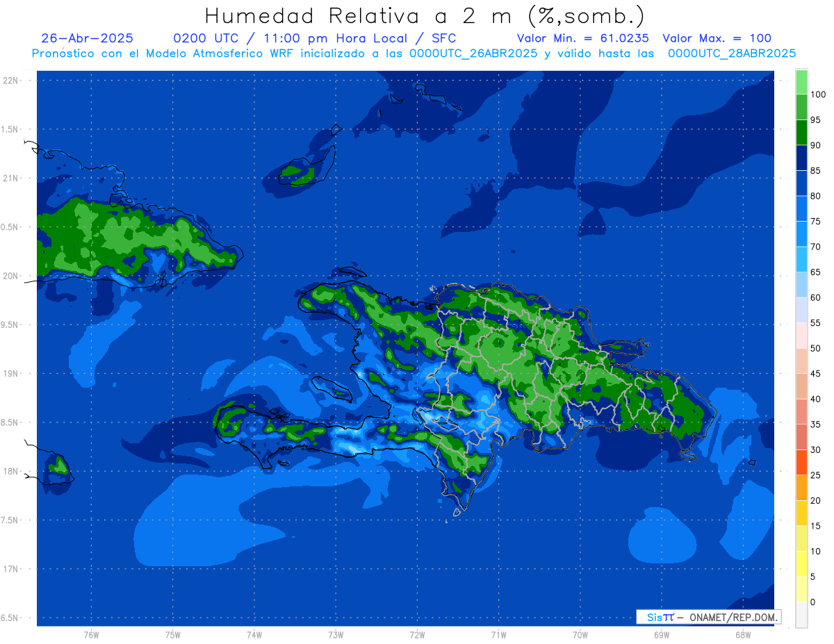
Task: Click the 22N latitude axis label
Action: pos(12,81)
